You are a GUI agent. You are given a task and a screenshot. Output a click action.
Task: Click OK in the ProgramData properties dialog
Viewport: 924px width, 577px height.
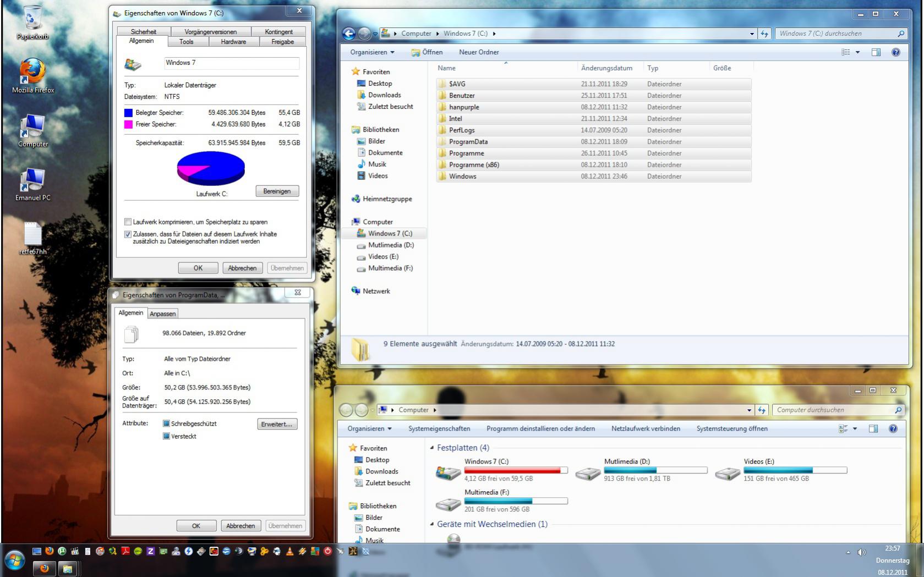(196, 525)
